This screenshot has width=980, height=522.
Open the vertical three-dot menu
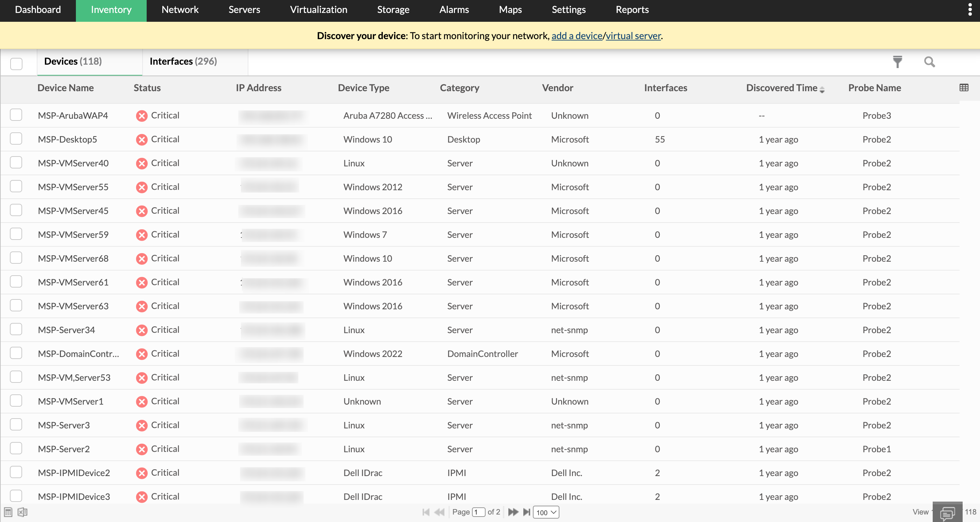click(x=970, y=10)
